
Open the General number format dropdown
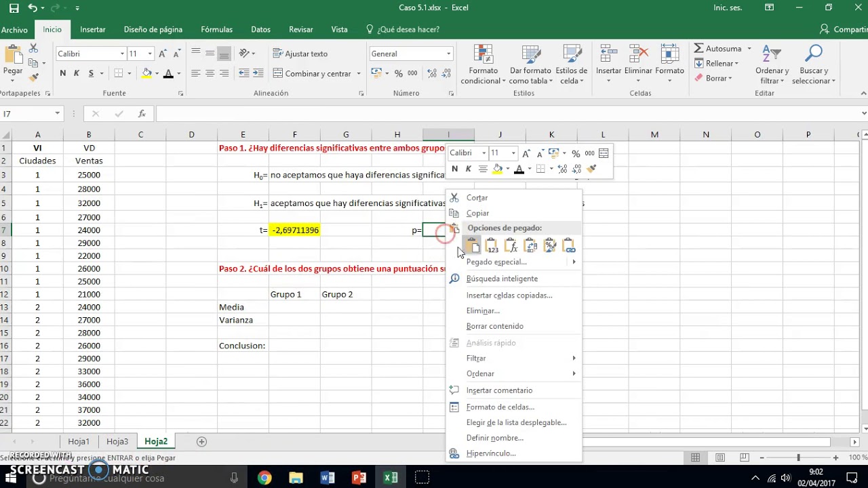448,54
